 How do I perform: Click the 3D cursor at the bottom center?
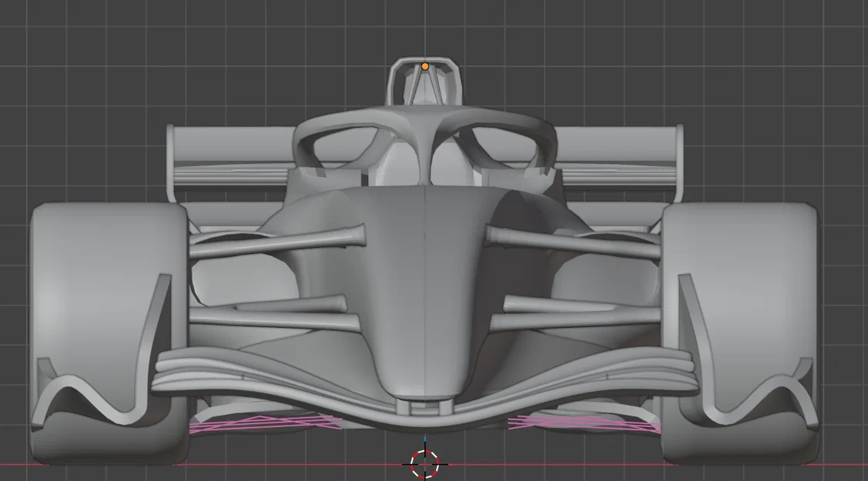click(x=424, y=463)
